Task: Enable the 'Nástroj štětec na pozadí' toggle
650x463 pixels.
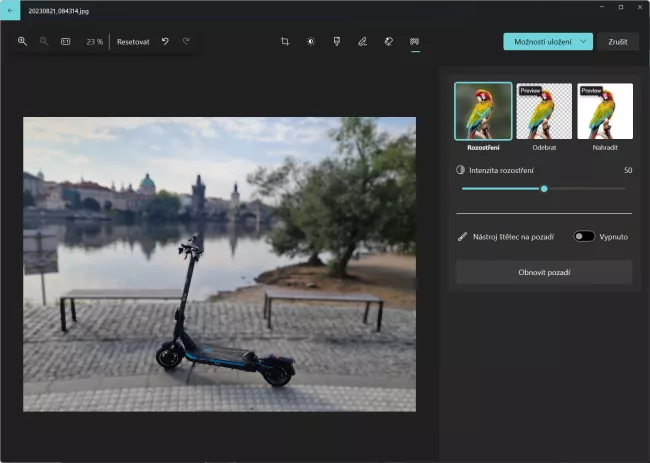Action: pos(584,237)
